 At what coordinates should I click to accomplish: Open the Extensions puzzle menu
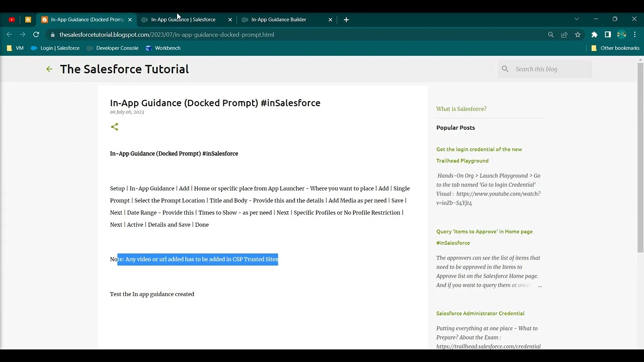[594, 35]
